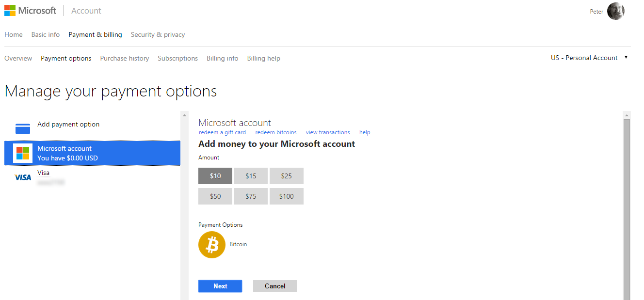
Task: Open the Overview sub-tab
Action: pos(18,58)
